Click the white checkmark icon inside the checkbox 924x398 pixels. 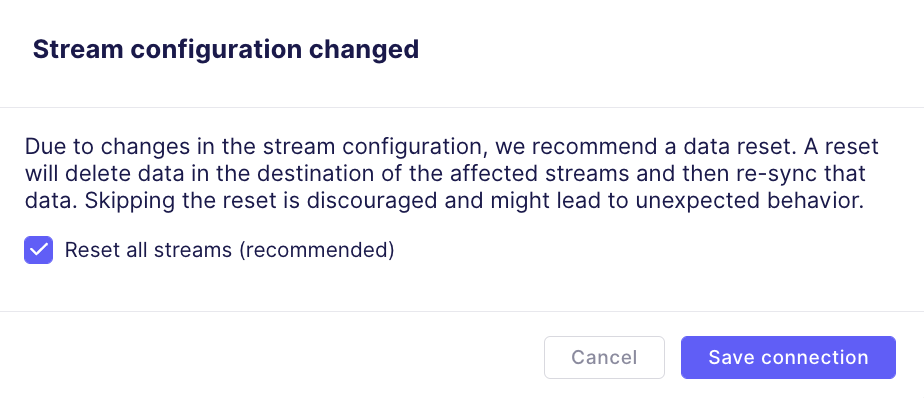38,250
